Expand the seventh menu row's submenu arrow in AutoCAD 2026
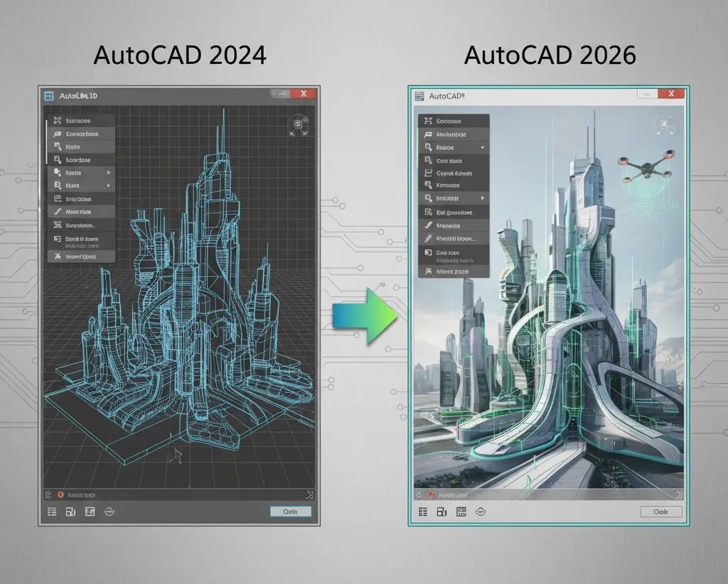The image size is (728, 584). click(483, 198)
